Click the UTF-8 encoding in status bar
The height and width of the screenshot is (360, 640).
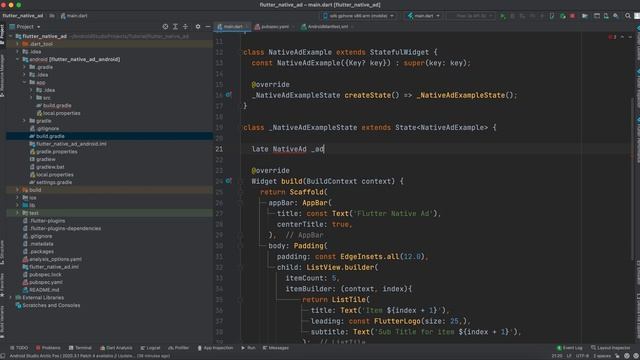pos(581,356)
